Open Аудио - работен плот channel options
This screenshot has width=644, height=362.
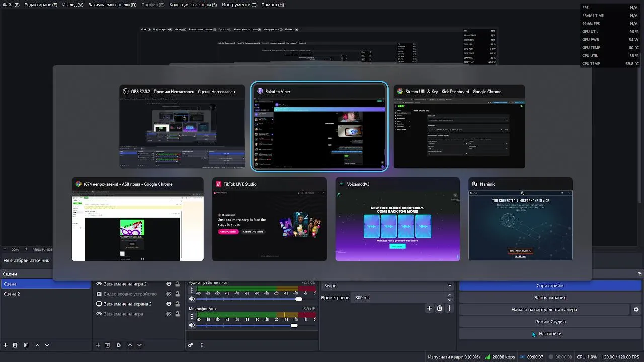[x=192, y=290]
